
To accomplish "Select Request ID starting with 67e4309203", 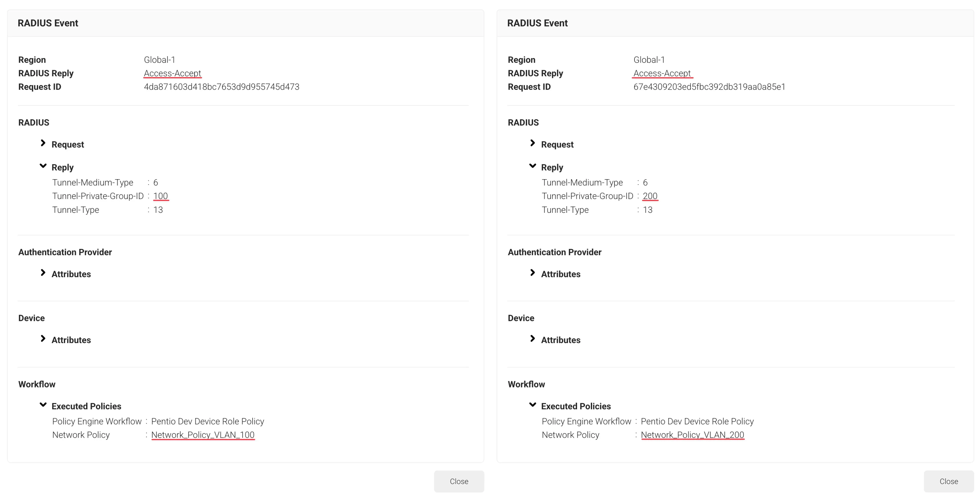I will point(709,87).
